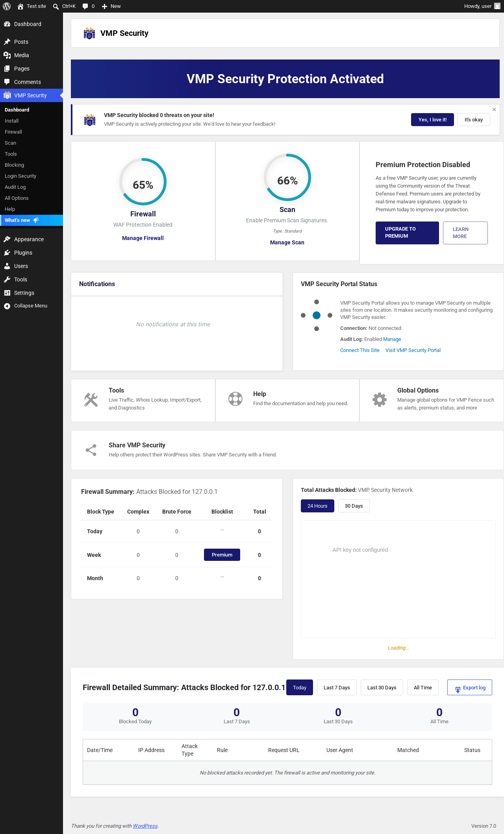Image resolution: width=504 pixels, height=834 pixels.
Task: Click the Tools wrench icon in sidebar
Action: [7, 279]
